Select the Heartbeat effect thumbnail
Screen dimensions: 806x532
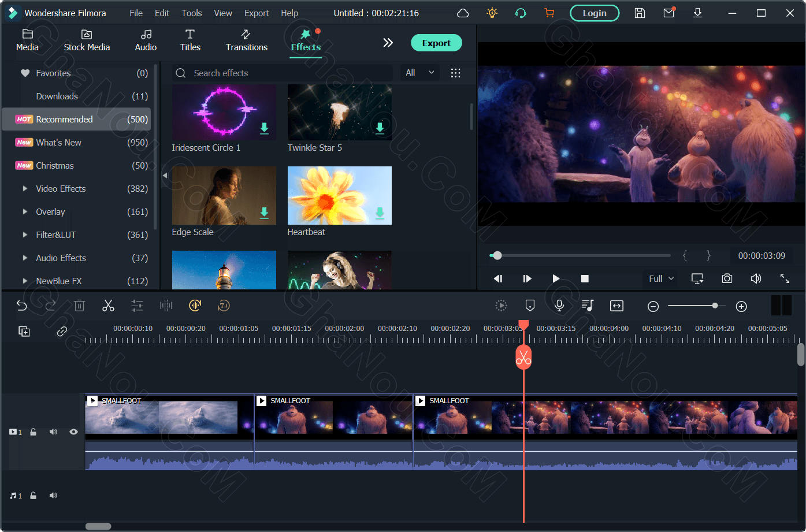coord(340,195)
